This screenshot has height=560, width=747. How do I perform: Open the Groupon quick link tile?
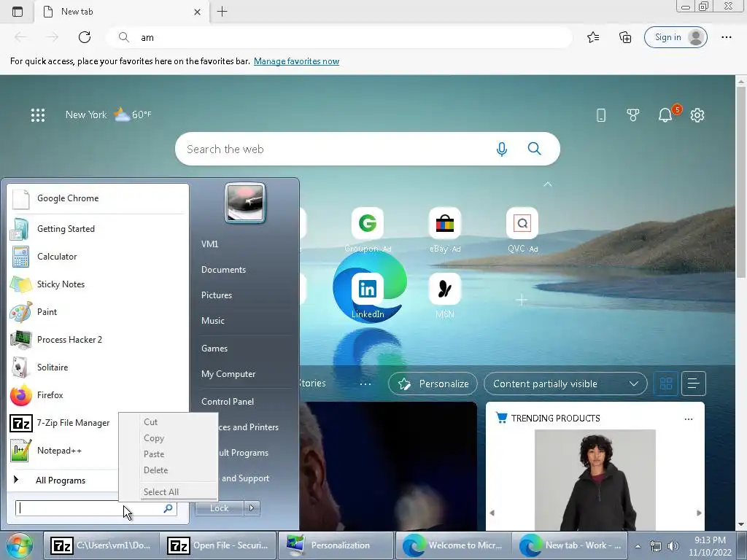pos(368,223)
